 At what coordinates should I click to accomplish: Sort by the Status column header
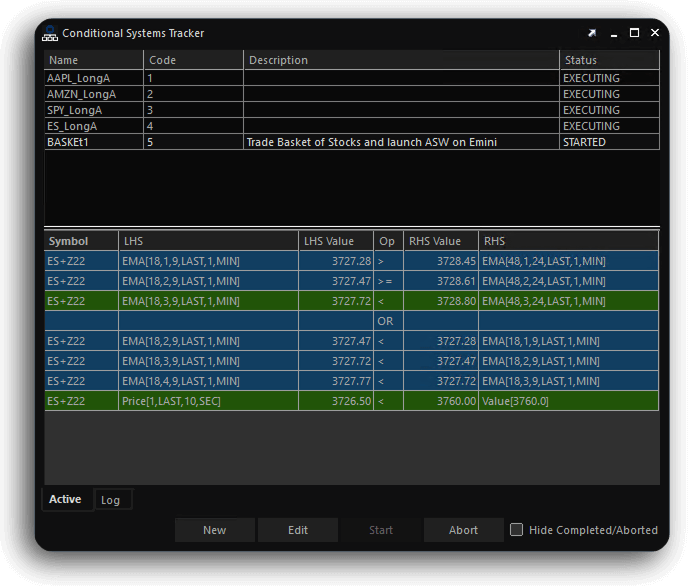coord(609,60)
